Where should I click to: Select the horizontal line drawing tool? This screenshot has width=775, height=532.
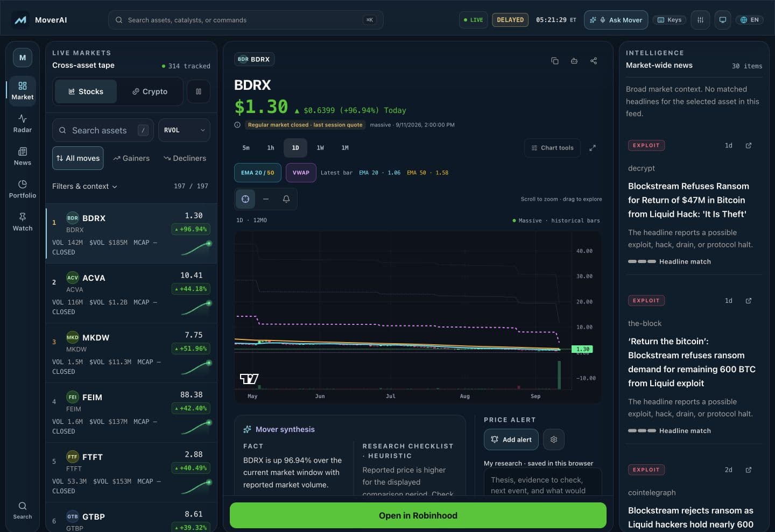coord(266,199)
